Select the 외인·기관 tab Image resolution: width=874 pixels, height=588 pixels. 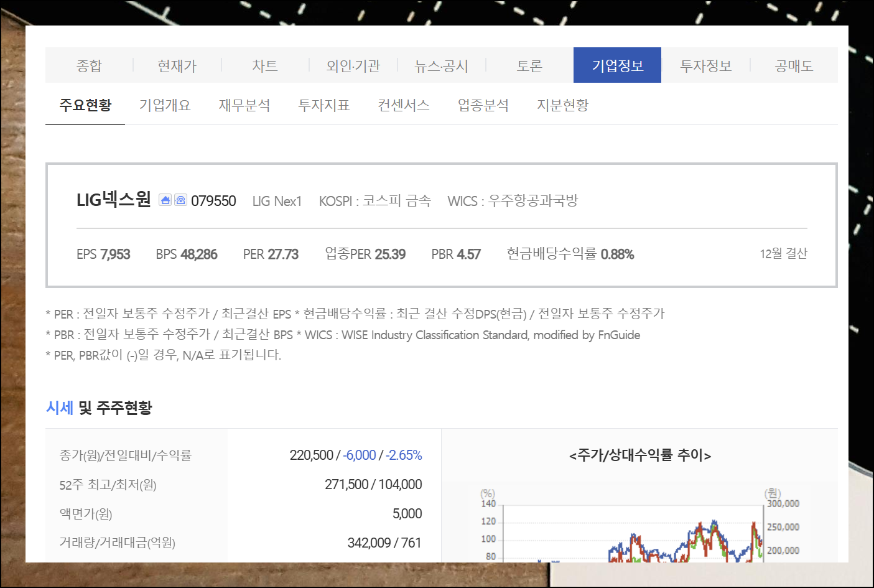click(353, 65)
